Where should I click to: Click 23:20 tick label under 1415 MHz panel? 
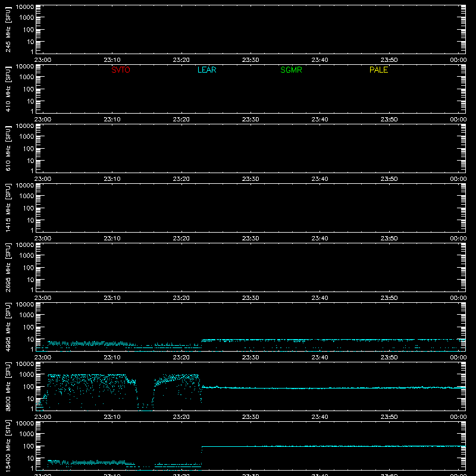tap(181, 239)
